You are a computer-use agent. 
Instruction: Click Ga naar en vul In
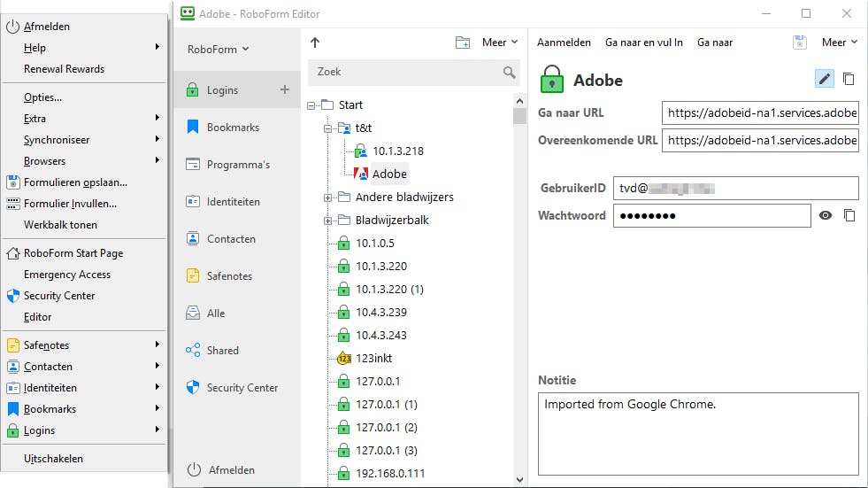pos(643,43)
